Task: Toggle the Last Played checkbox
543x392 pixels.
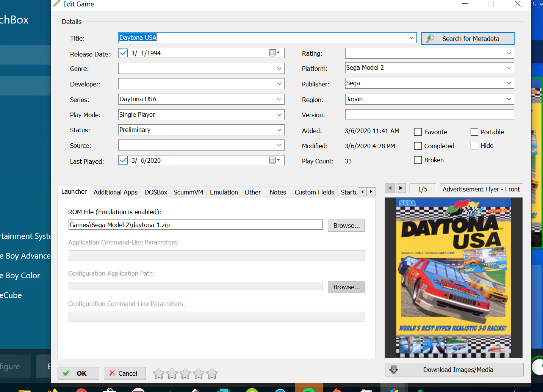Action: [124, 160]
